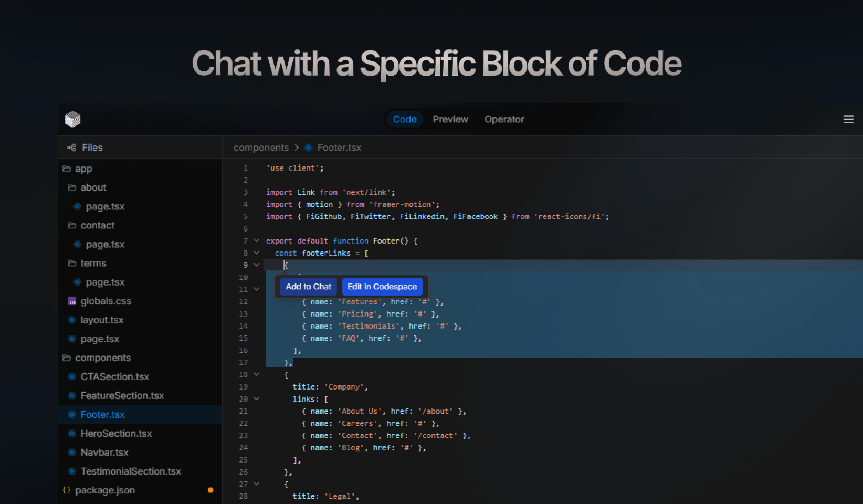Click the about folder icon
This screenshot has height=504, width=863.
[72, 187]
